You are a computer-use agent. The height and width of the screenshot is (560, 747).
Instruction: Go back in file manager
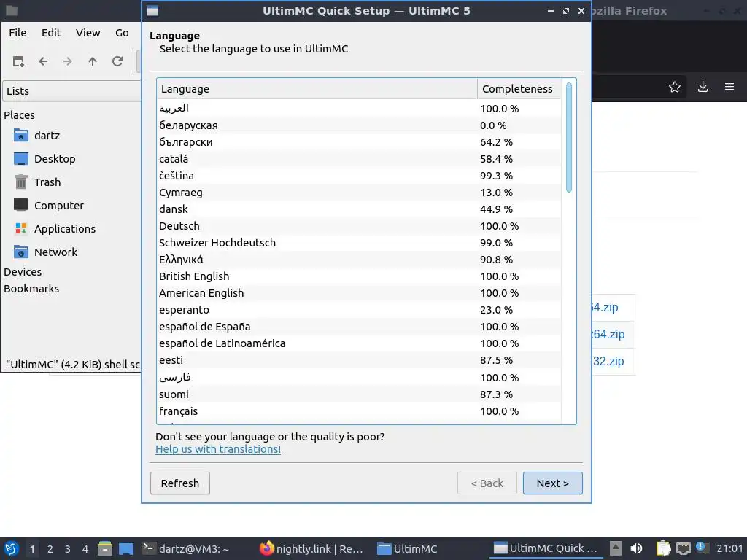click(43, 61)
